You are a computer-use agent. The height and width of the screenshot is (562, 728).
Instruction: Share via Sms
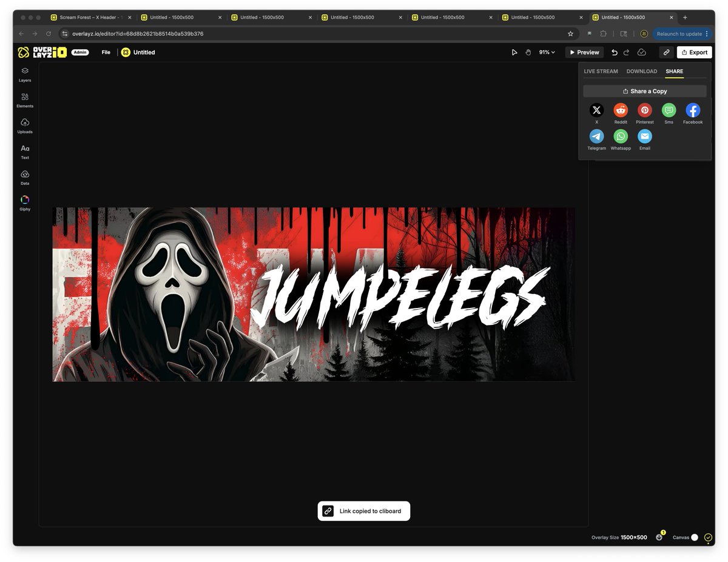669,110
